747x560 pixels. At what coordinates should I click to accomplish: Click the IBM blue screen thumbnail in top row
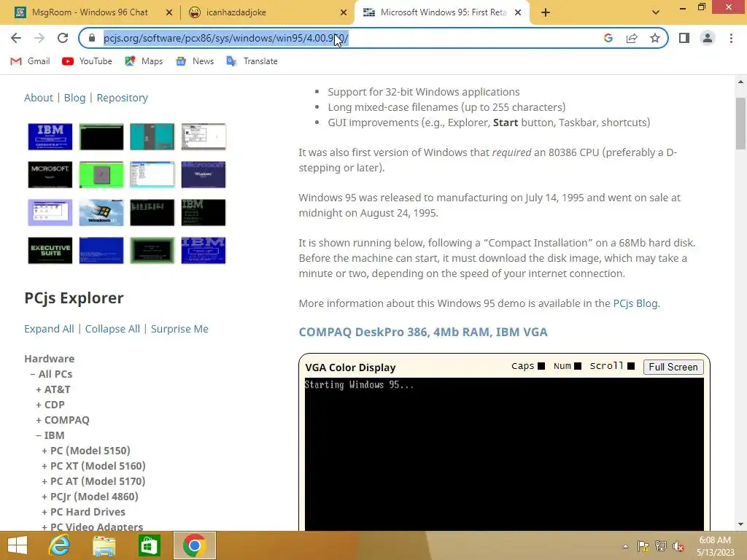[50, 136]
